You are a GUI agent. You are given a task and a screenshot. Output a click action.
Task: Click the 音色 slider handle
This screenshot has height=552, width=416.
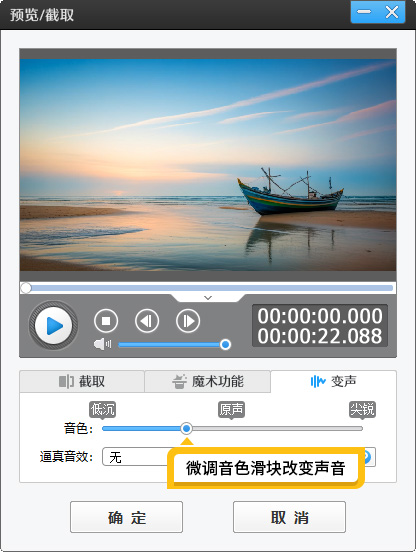point(187,428)
